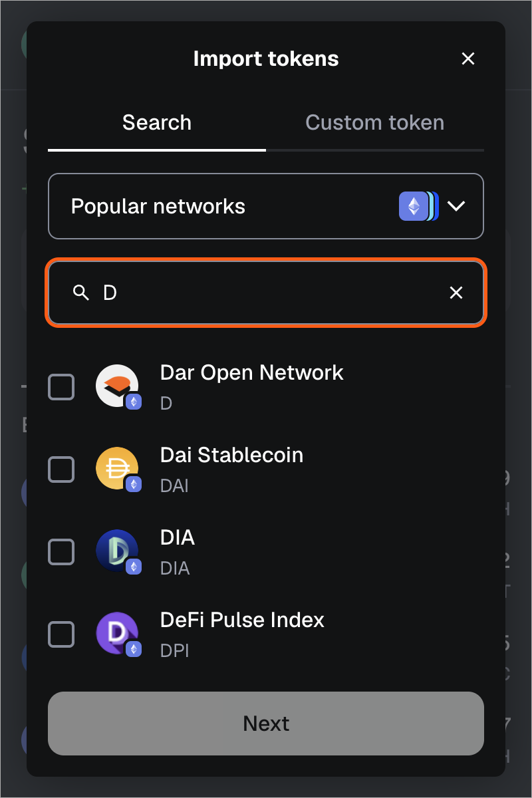Click the Dai Stablecoin token name

point(231,456)
